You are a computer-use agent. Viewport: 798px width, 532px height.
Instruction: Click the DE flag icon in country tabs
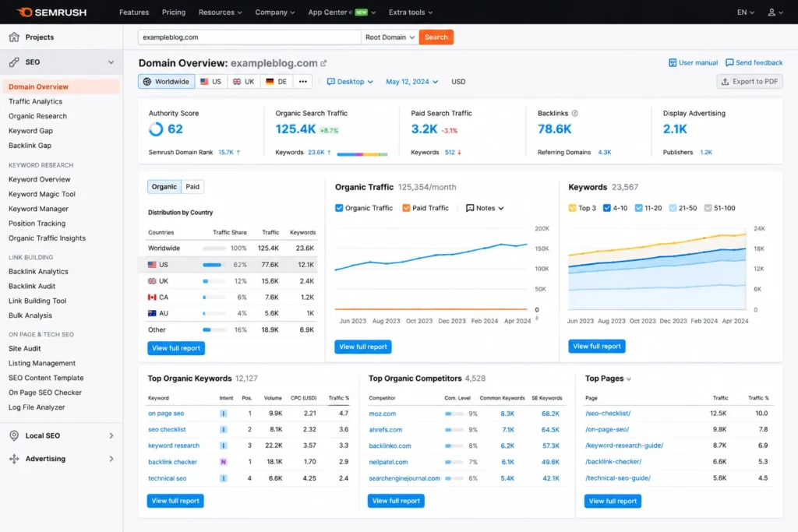tap(270, 81)
